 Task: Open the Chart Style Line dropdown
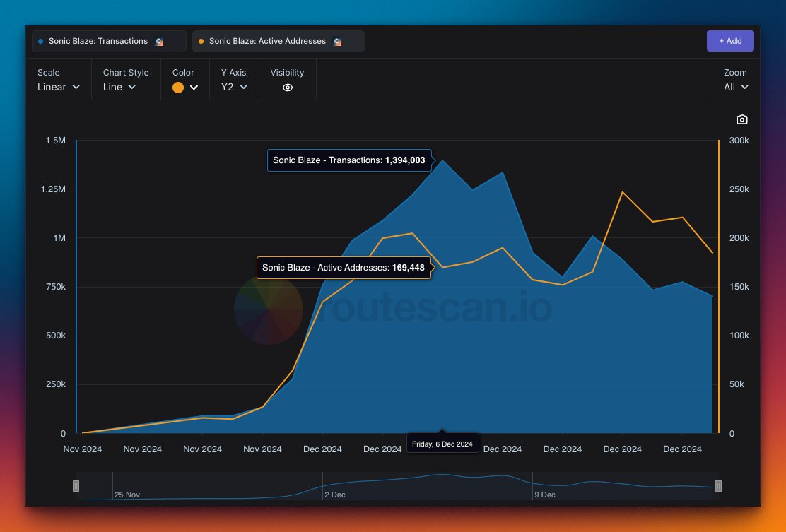coord(119,87)
